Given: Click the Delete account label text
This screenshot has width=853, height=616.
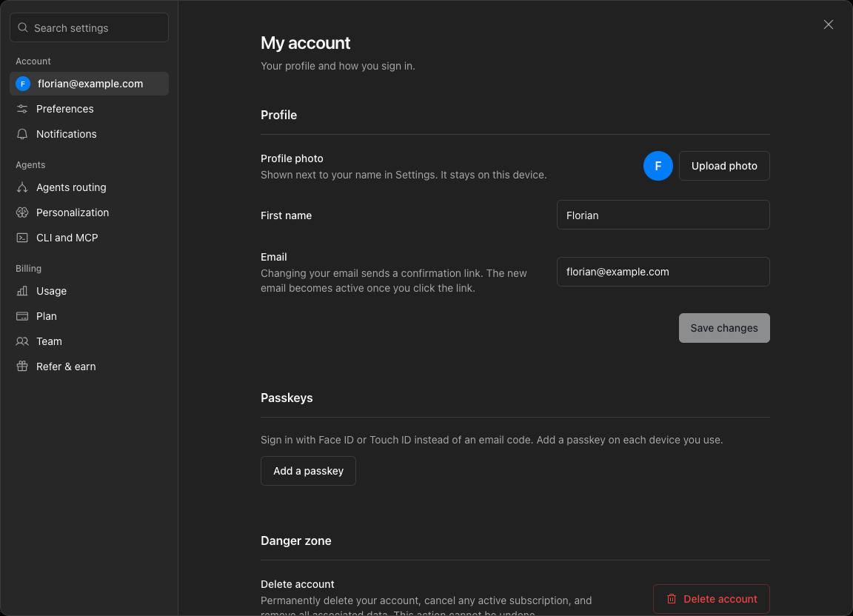Looking at the screenshot, I should (x=297, y=584).
